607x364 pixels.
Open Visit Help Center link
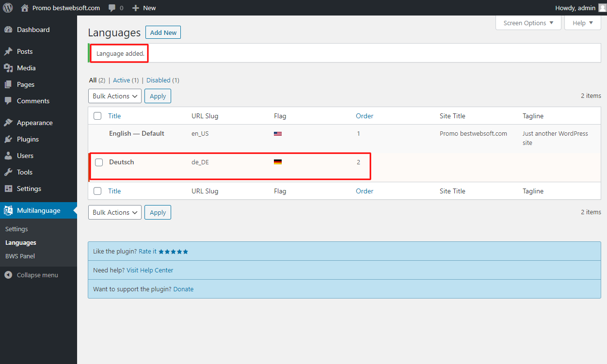150,270
